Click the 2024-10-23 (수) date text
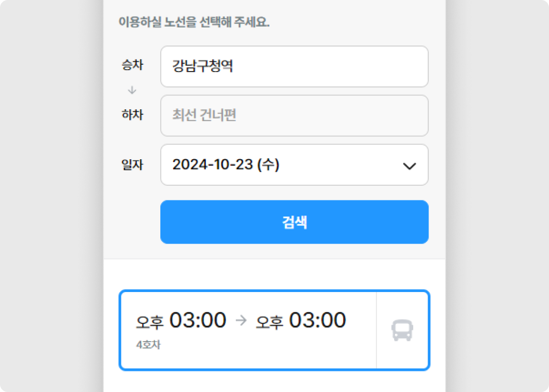Viewport: 549px width, 392px height. click(226, 165)
